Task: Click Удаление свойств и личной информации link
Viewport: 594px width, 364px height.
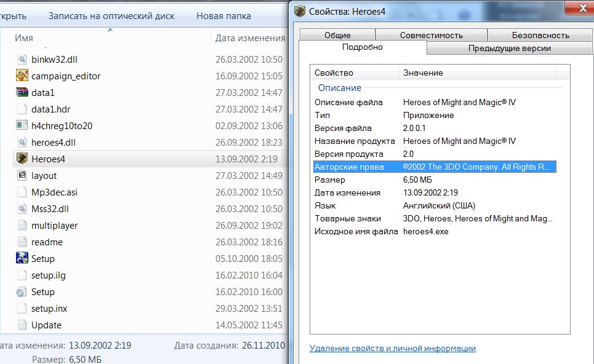Action: click(x=393, y=348)
